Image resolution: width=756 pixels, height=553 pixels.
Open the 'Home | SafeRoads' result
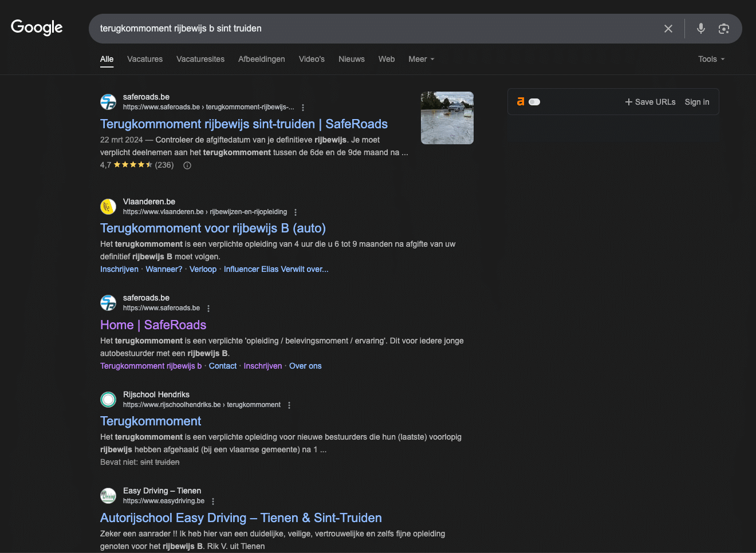(x=153, y=325)
